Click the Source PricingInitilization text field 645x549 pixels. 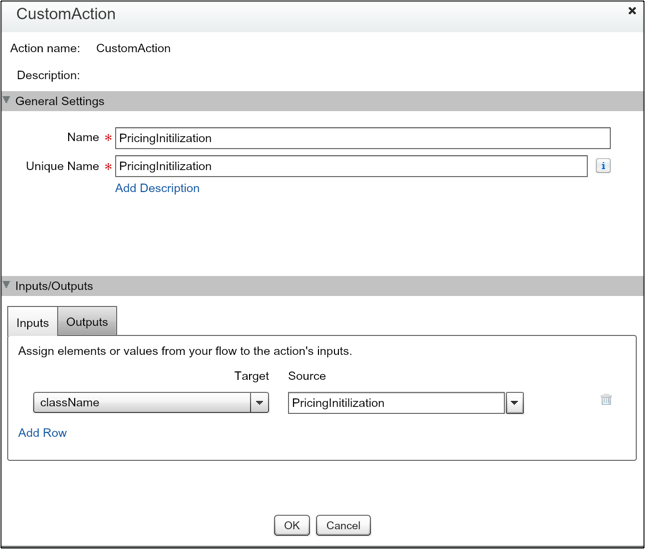tap(396, 403)
